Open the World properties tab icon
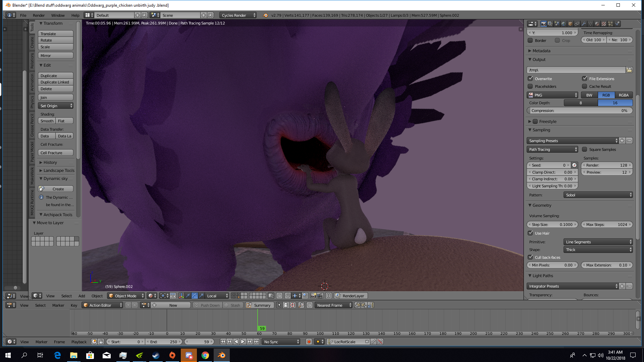 pos(563,24)
